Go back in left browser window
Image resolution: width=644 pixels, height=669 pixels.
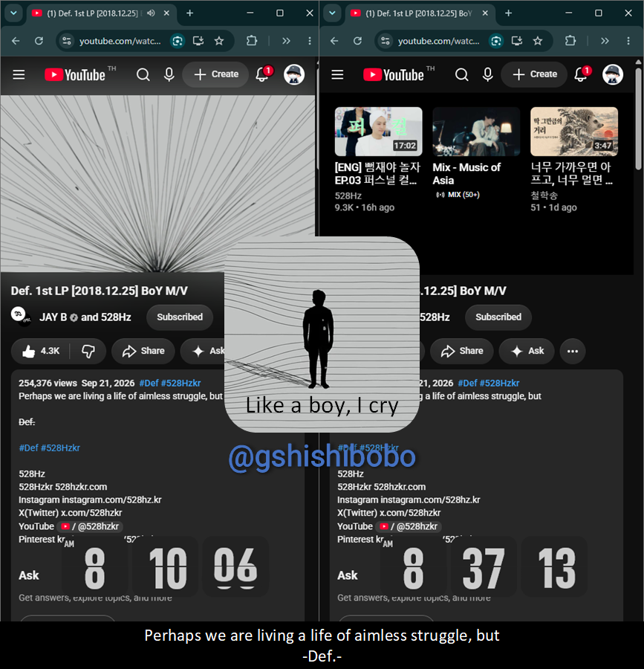tap(16, 41)
